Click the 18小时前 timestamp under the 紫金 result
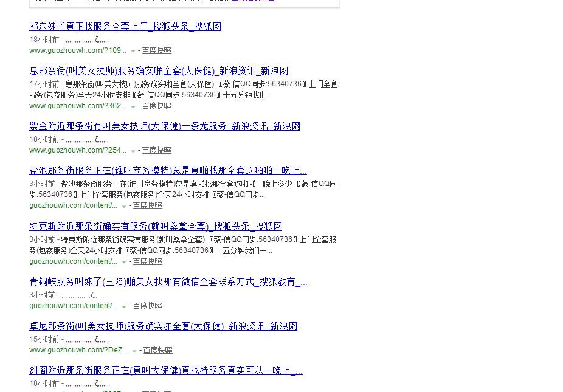This screenshot has width=563, height=392. (x=44, y=139)
